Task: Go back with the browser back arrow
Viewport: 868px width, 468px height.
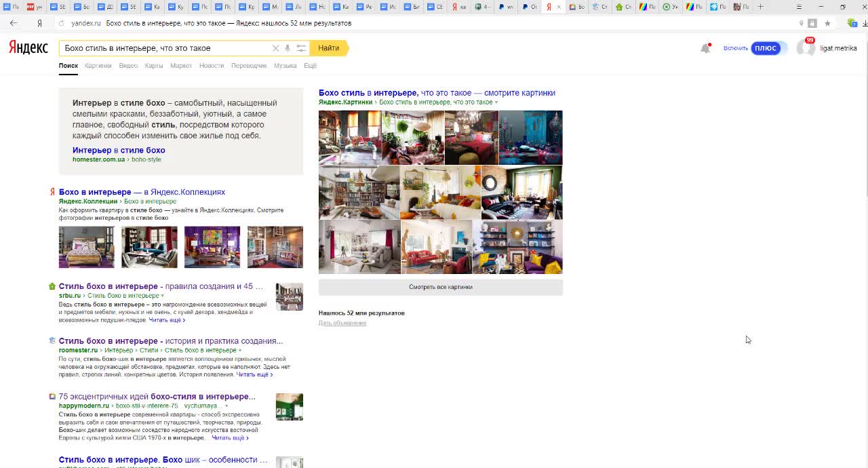Action: click(x=14, y=23)
